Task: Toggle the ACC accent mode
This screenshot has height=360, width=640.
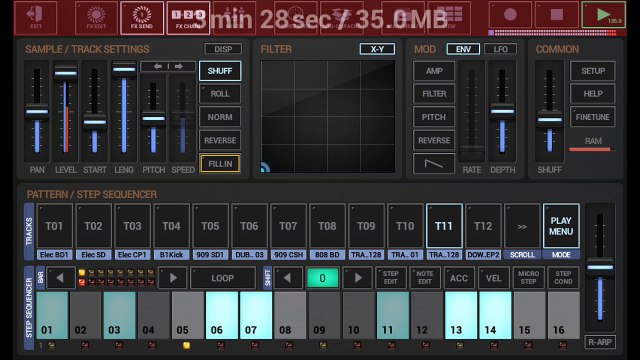Action: [459, 278]
